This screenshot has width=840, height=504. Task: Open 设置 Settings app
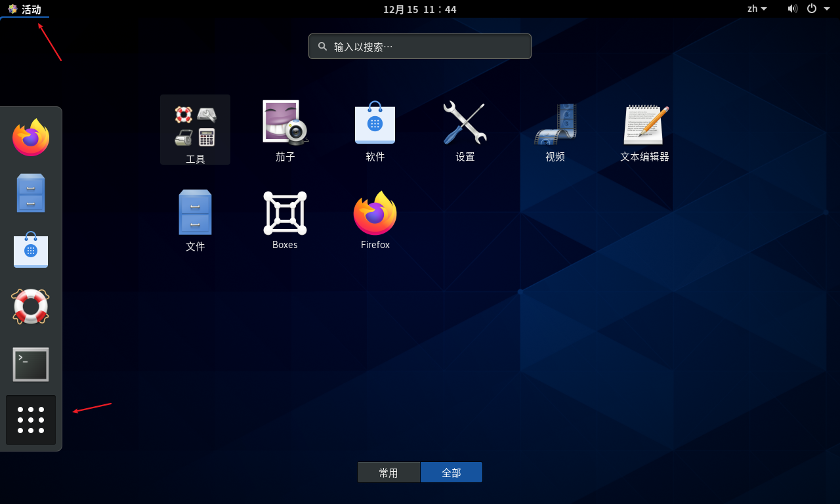tap(465, 130)
